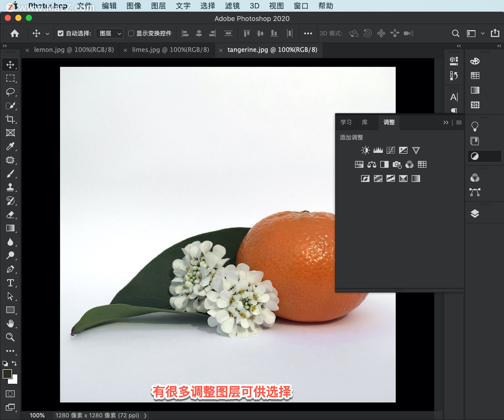This screenshot has width=504, height=420.
Task: Disable the 自动选择 checkbox
Action: pyautogui.click(x=61, y=33)
